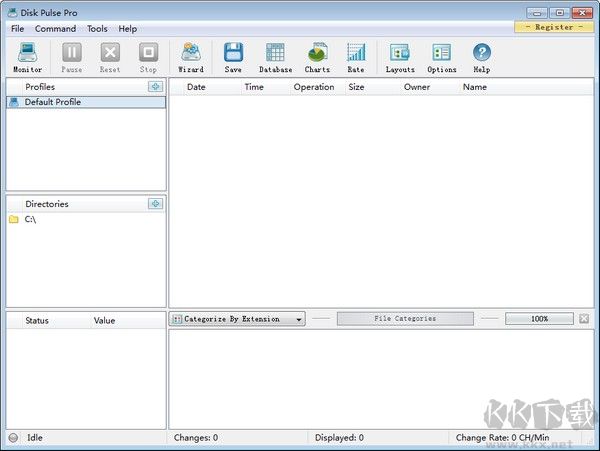Click the C:\ folder icon

tap(14, 219)
